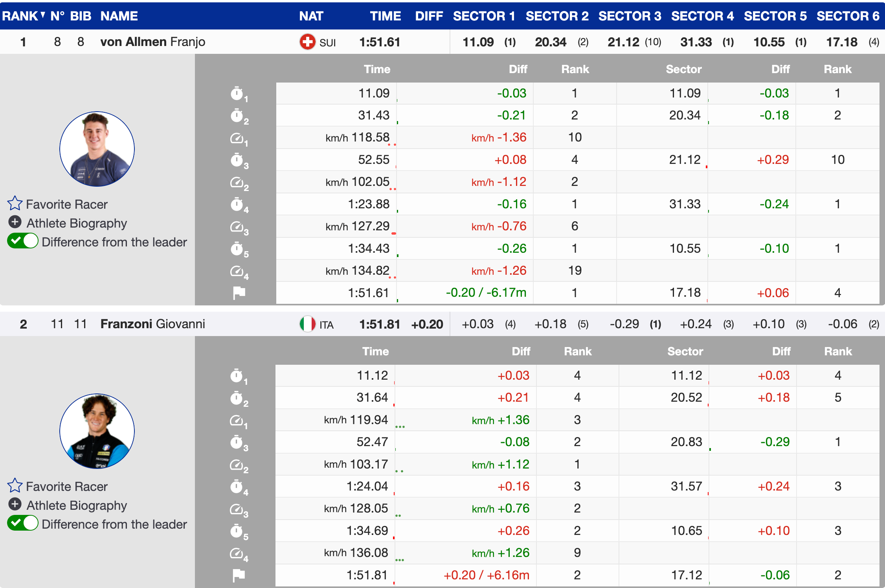Sort by RANK column header arrow
This screenshot has height=588, width=885.
[42, 15]
